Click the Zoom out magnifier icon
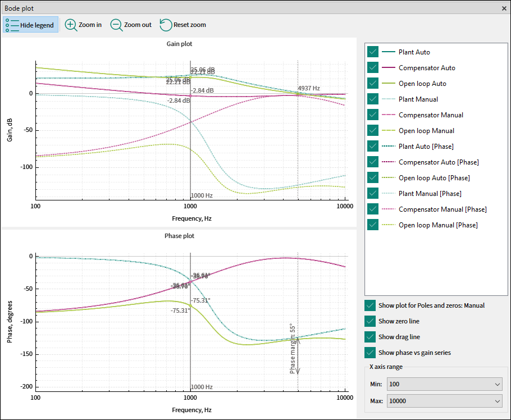 [116, 25]
